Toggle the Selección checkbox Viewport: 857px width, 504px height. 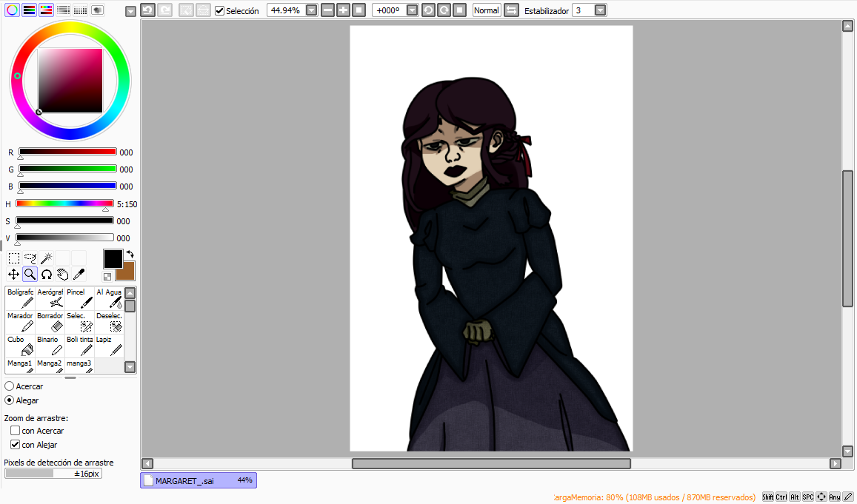[x=220, y=11]
